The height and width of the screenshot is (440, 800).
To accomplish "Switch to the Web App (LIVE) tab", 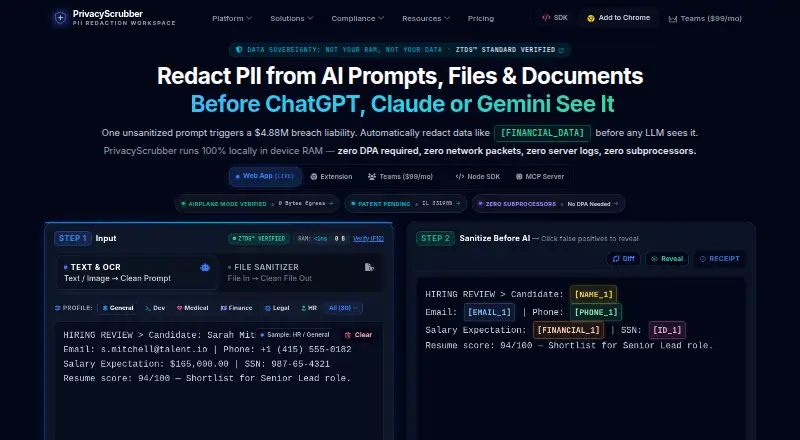I will [x=265, y=176].
